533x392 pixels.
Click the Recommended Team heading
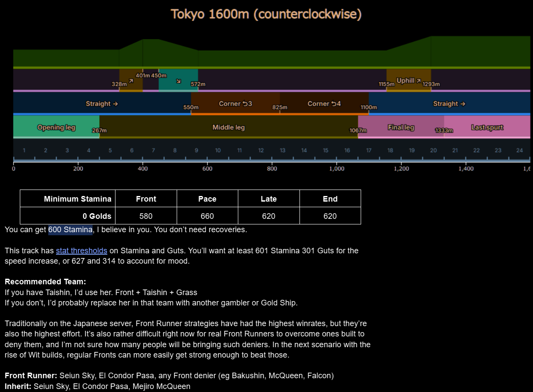point(45,281)
